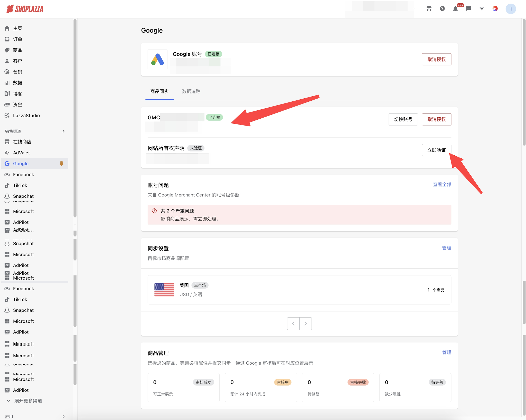Open 资金 via its money icon

point(7,104)
